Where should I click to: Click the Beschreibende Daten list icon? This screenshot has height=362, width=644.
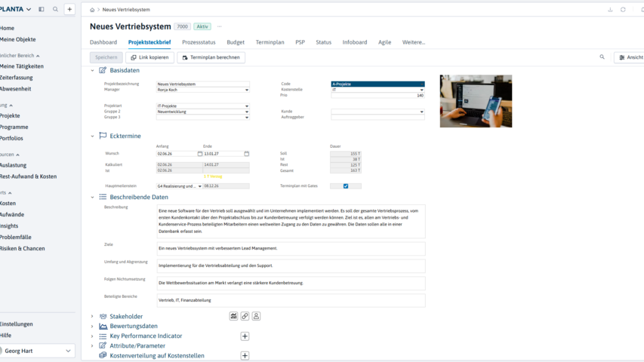(103, 197)
